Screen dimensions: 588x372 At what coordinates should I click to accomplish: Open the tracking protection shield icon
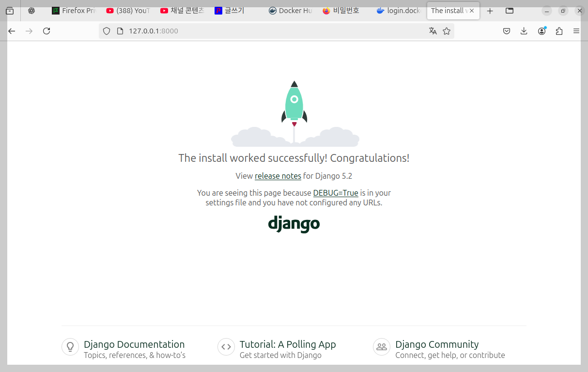[107, 31]
